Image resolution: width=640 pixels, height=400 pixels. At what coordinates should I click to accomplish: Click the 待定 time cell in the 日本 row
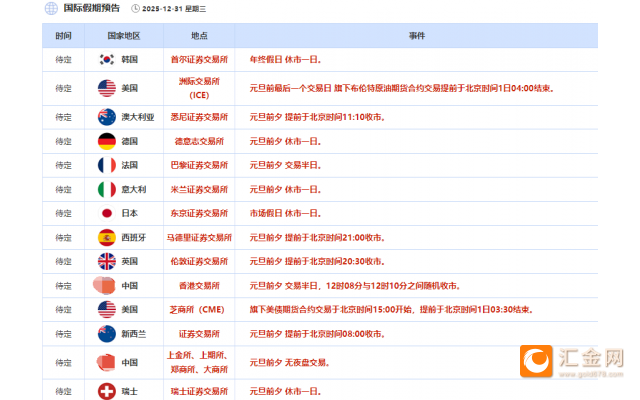coord(63,213)
